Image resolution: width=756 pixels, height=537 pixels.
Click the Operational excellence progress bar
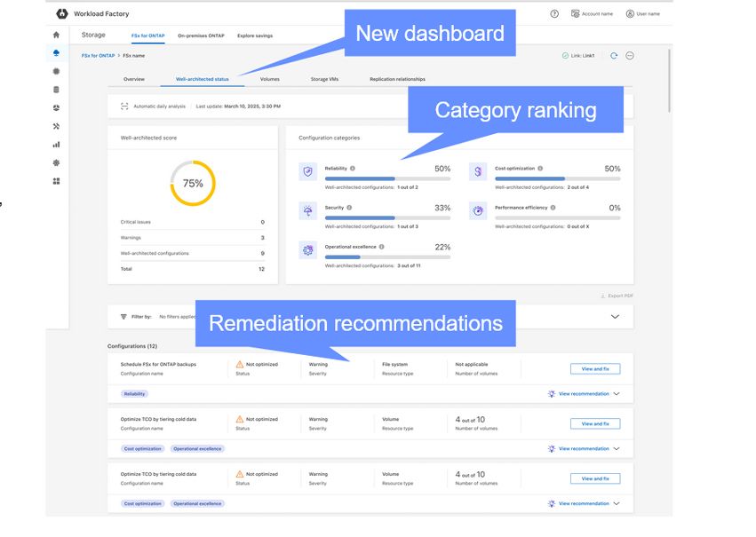pos(387,257)
